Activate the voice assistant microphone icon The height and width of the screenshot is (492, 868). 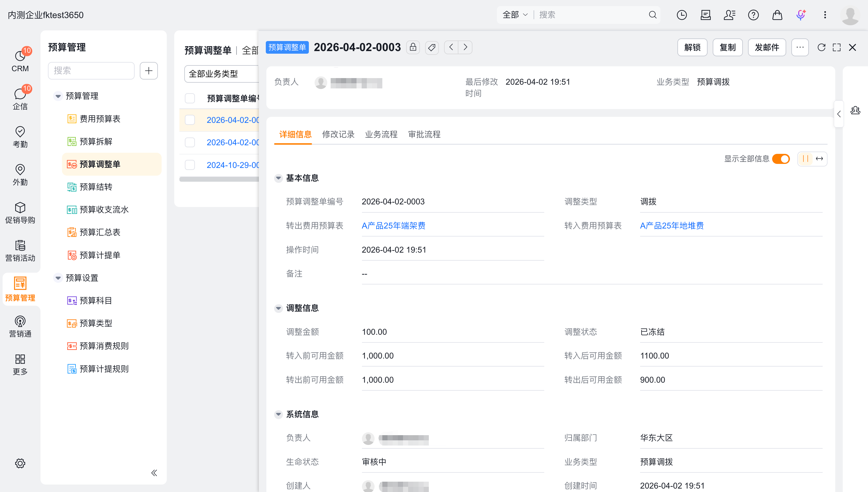pyautogui.click(x=801, y=15)
